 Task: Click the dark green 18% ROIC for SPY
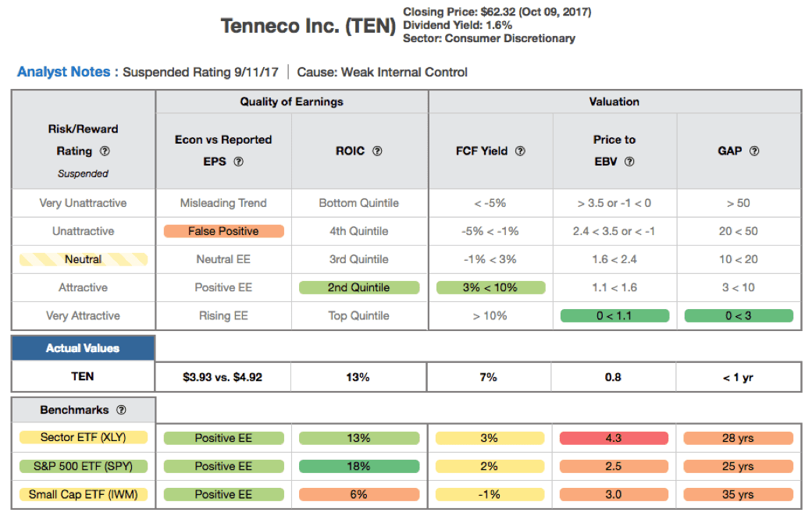pos(359,466)
